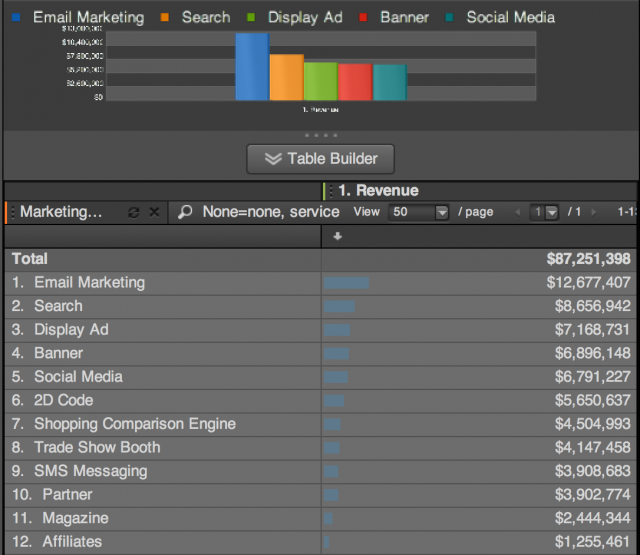Click the Display Ad legend label
The height and width of the screenshot is (555, 640).
[305, 18]
